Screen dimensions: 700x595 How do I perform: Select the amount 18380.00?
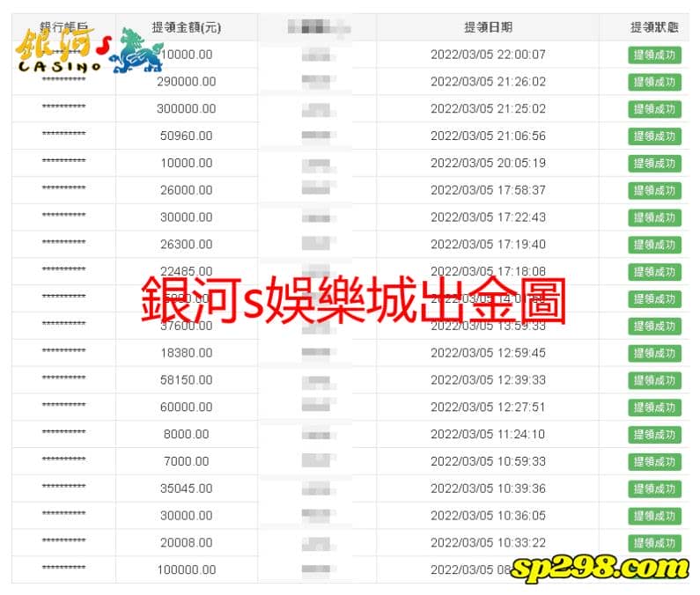(x=186, y=353)
